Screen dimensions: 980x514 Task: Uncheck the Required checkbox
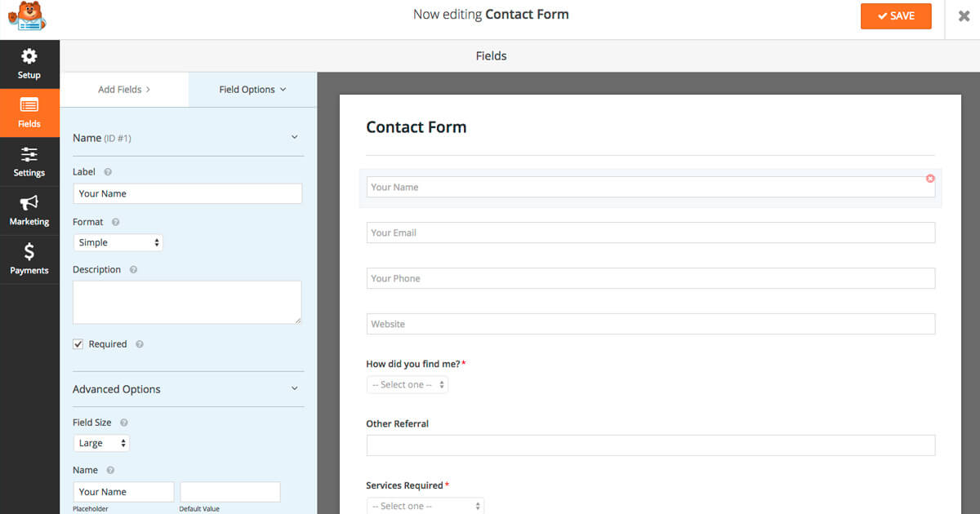[78, 343]
